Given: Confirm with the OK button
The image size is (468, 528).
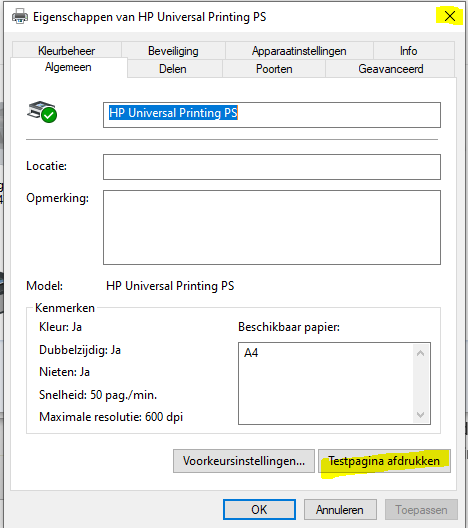Looking at the screenshot, I should coord(259,509).
